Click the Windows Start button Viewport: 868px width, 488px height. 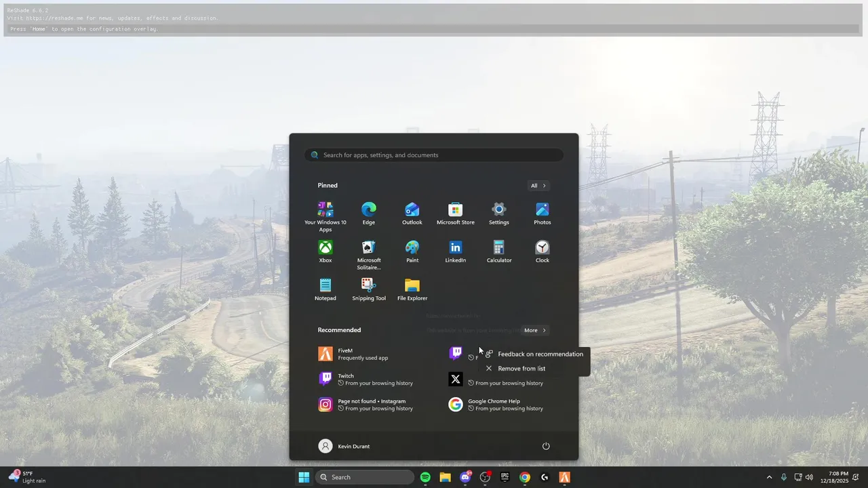pos(304,477)
